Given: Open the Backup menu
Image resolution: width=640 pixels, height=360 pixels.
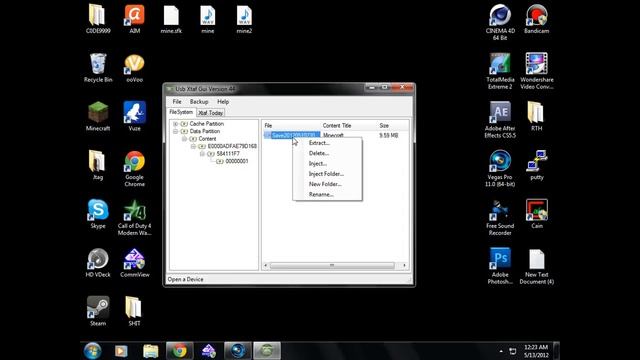Looking at the screenshot, I should tap(199, 102).
